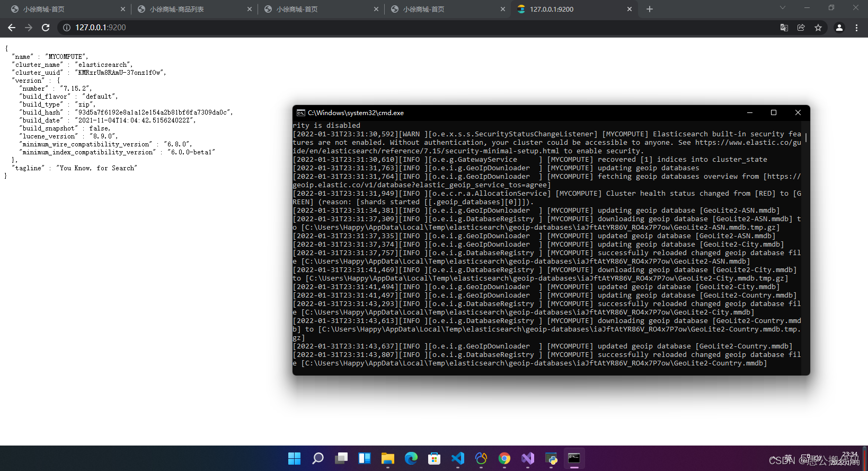Viewport: 868px width, 471px height.
Task: Click the browser forward arrow
Action: (x=29, y=28)
